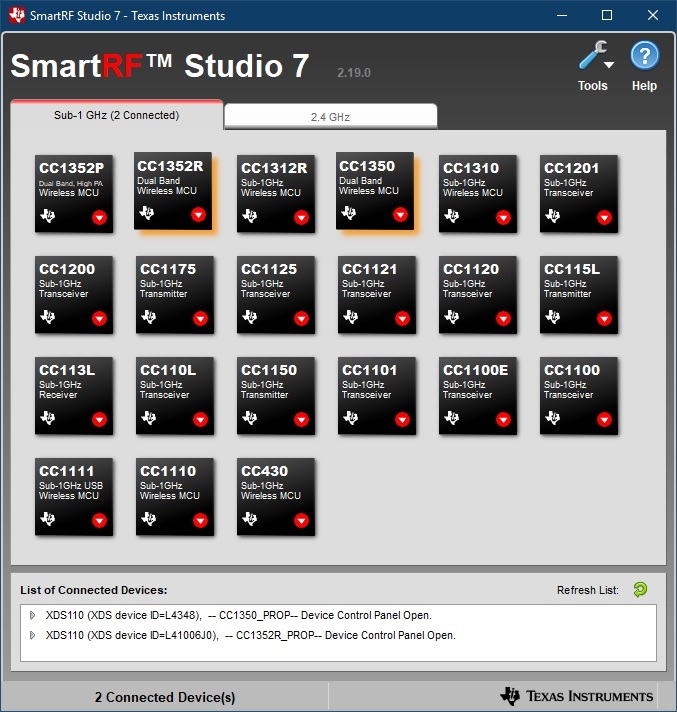Open the Help question mark icon

[644, 55]
